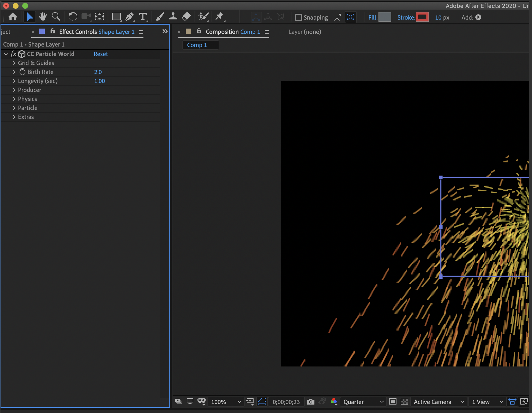Viewport: 532px width, 413px height.
Task: Toggle the Transparency Grid
Action: (x=404, y=402)
